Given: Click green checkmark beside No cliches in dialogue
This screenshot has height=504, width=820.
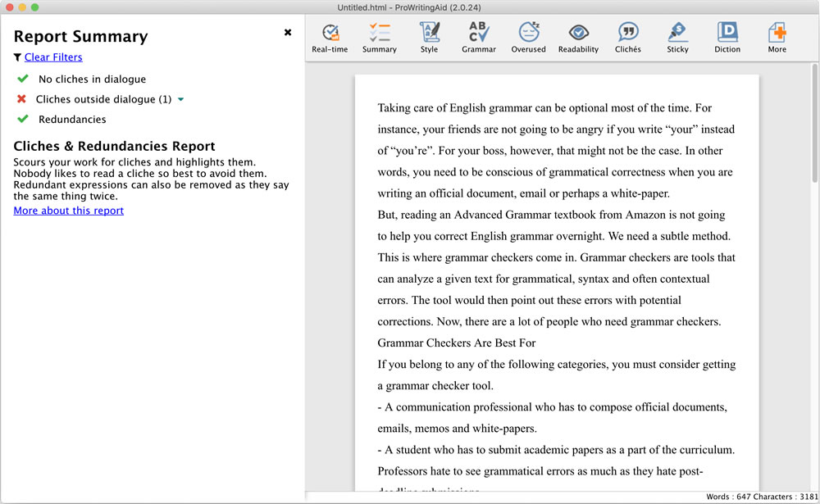Looking at the screenshot, I should pyautogui.click(x=22, y=79).
